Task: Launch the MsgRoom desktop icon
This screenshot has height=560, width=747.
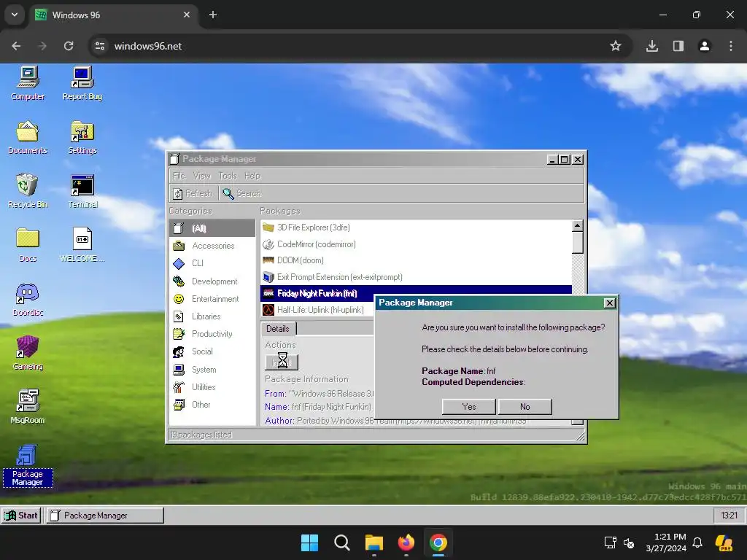Action: pyautogui.click(x=28, y=407)
